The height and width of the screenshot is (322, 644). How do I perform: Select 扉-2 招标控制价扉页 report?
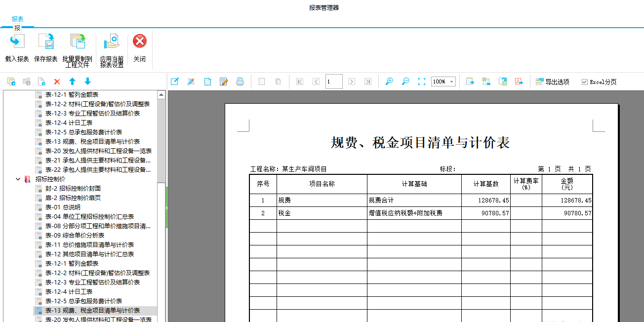73,198
